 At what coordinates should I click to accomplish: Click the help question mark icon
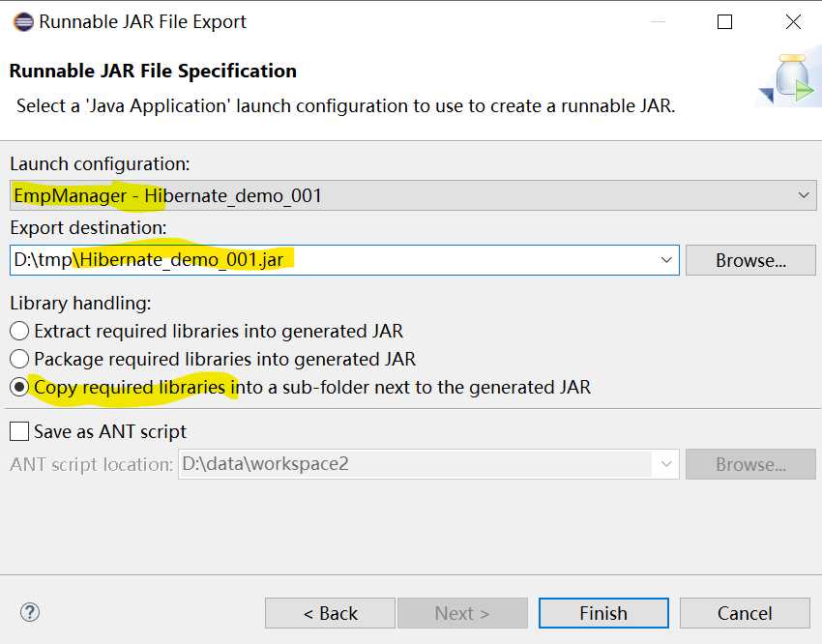tap(30, 612)
